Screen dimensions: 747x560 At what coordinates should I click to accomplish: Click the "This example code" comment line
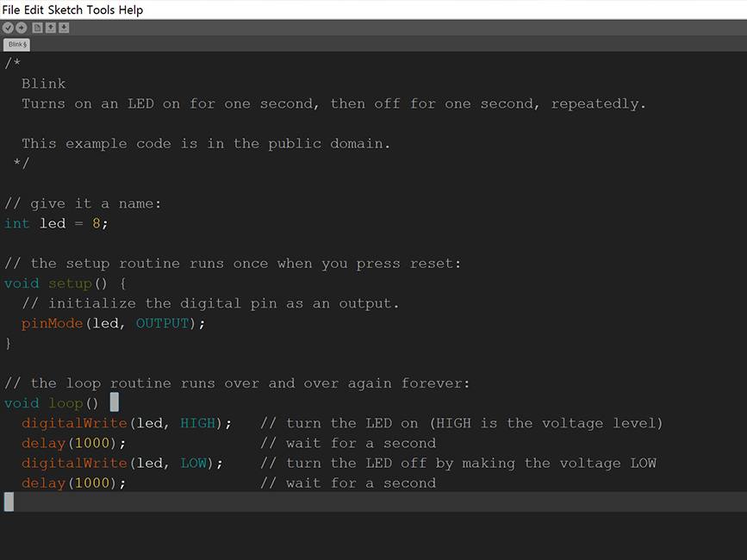click(206, 144)
